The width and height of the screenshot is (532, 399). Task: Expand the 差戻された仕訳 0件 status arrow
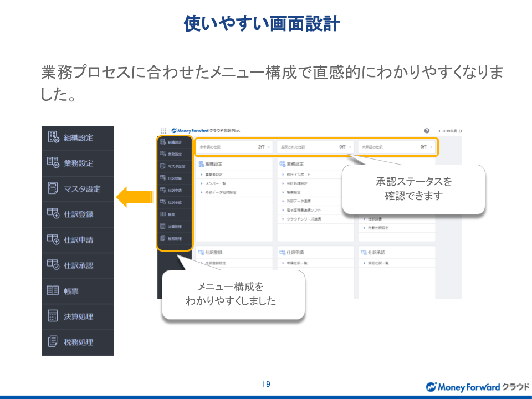[x=350, y=147]
